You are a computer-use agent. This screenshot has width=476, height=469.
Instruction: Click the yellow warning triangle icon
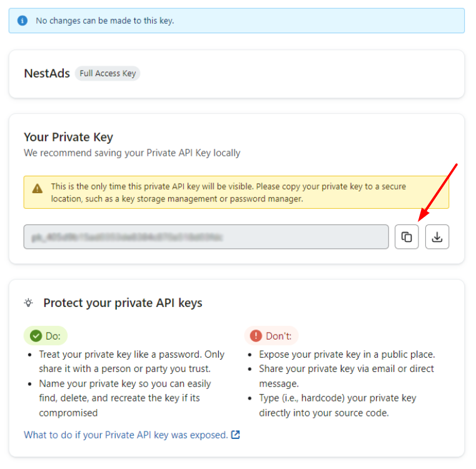click(38, 188)
